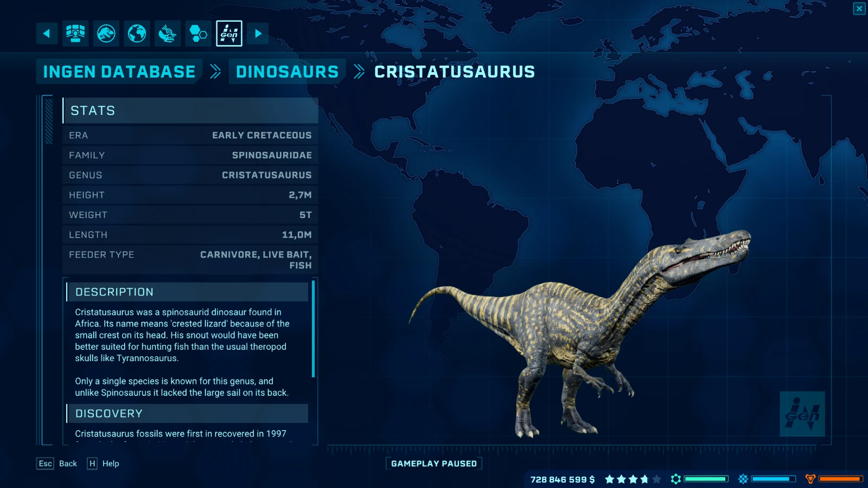Click the 2,7M height value

point(300,195)
